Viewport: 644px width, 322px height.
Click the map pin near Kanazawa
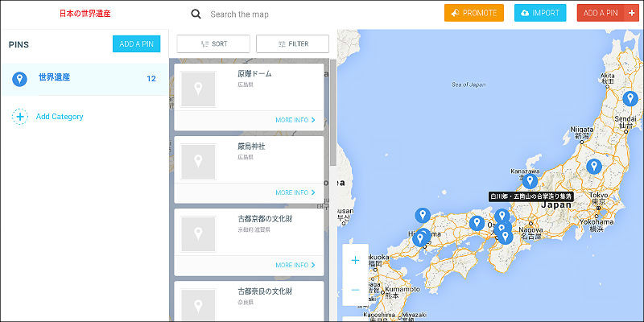coord(530,181)
